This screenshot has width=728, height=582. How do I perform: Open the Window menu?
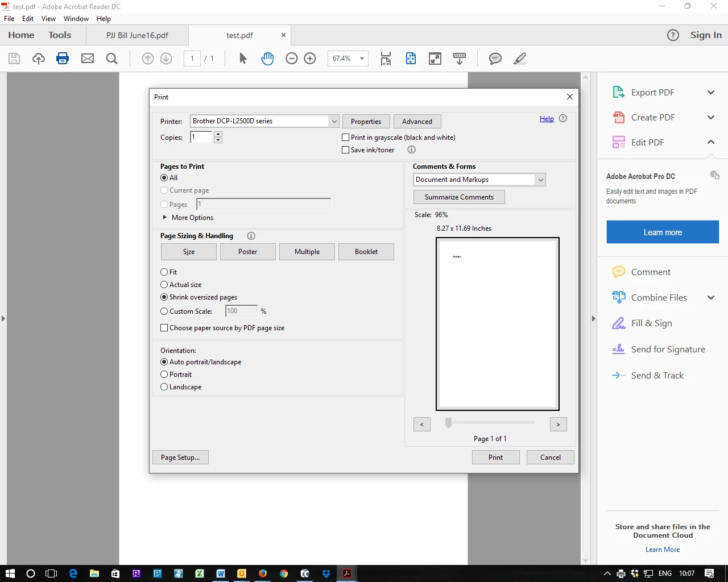coord(76,19)
